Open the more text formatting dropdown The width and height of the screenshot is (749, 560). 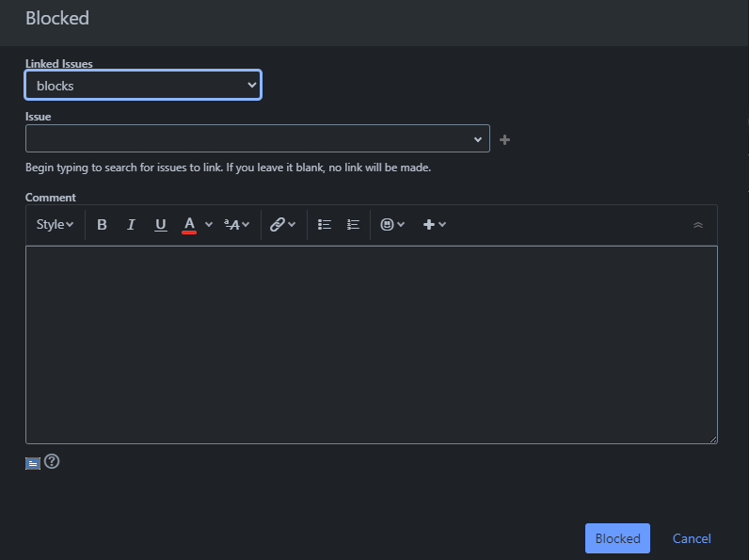point(237,225)
